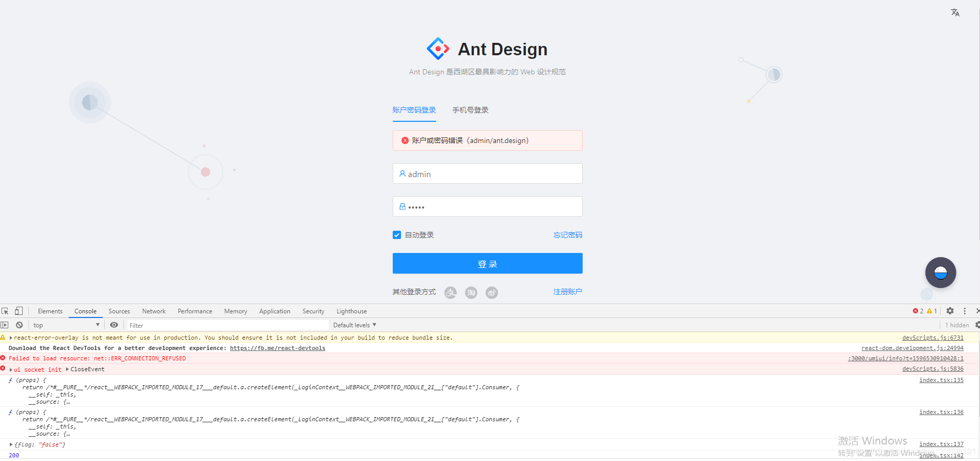Open the Application panel tab
Viewport: 980px width, 461px height.
[x=275, y=311]
